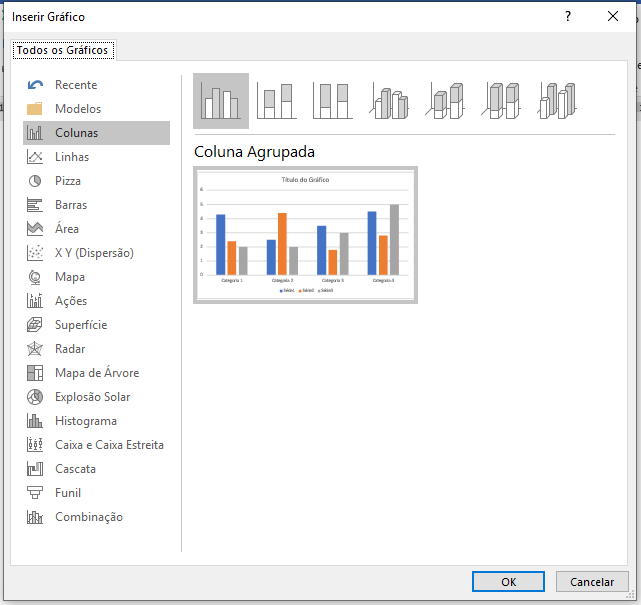Confirm with the OK button
The image size is (641, 605).
[508, 581]
